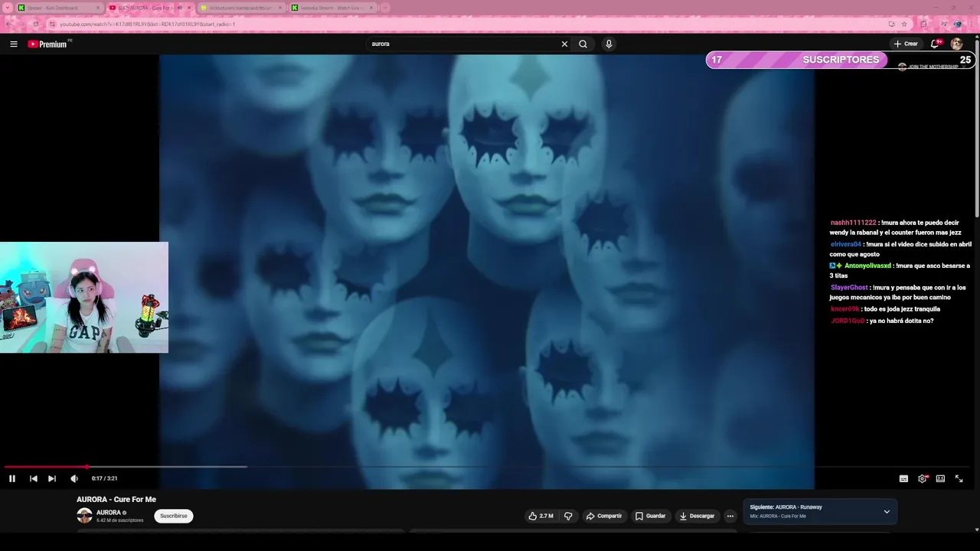
Task: Switch to theater mode view
Action: [940, 478]
